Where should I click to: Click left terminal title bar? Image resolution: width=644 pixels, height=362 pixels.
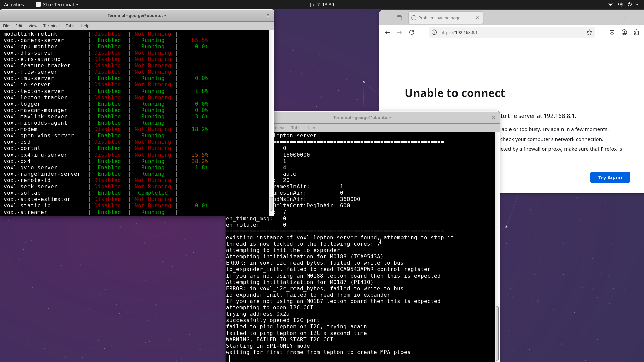tap(137, 15)
